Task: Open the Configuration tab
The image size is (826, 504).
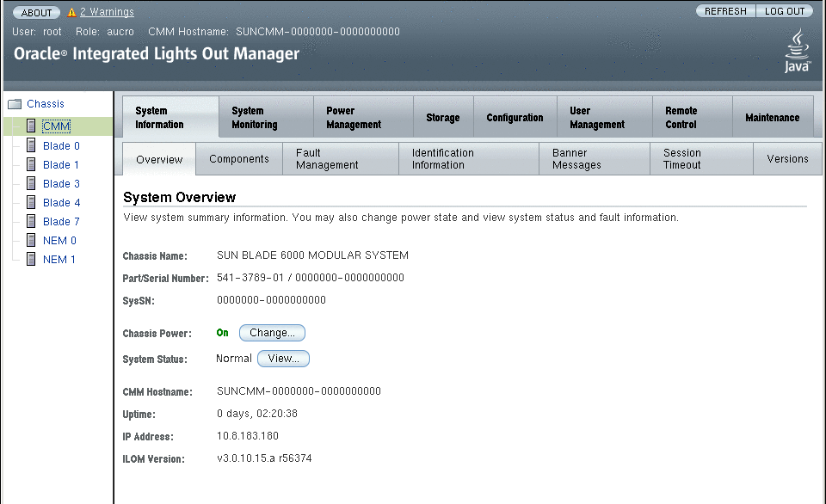Action: [x=515, y=118]
